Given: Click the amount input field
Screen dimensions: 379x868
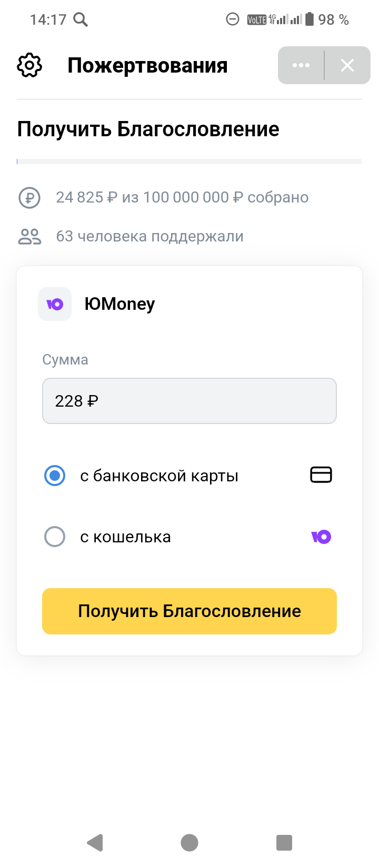Looking at the screenshot, I should pyautogui.click(x=189, y=401).
